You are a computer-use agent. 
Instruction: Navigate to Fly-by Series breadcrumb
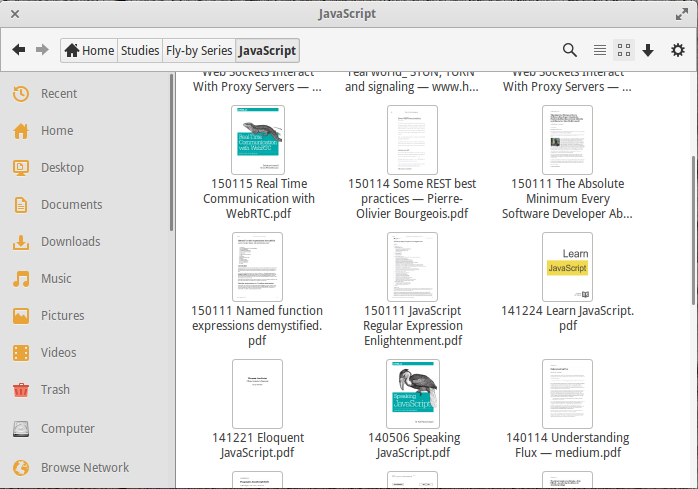[199, 50]
